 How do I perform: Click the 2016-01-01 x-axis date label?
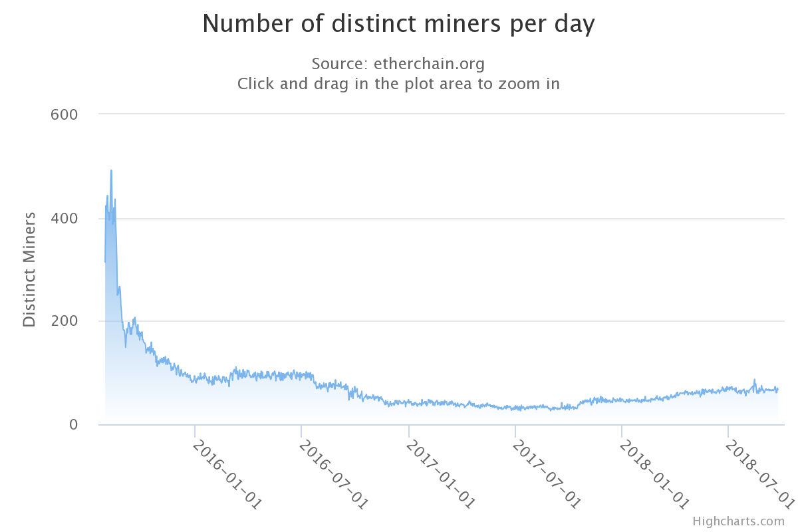pyautogui.click(x=227, y=474)
